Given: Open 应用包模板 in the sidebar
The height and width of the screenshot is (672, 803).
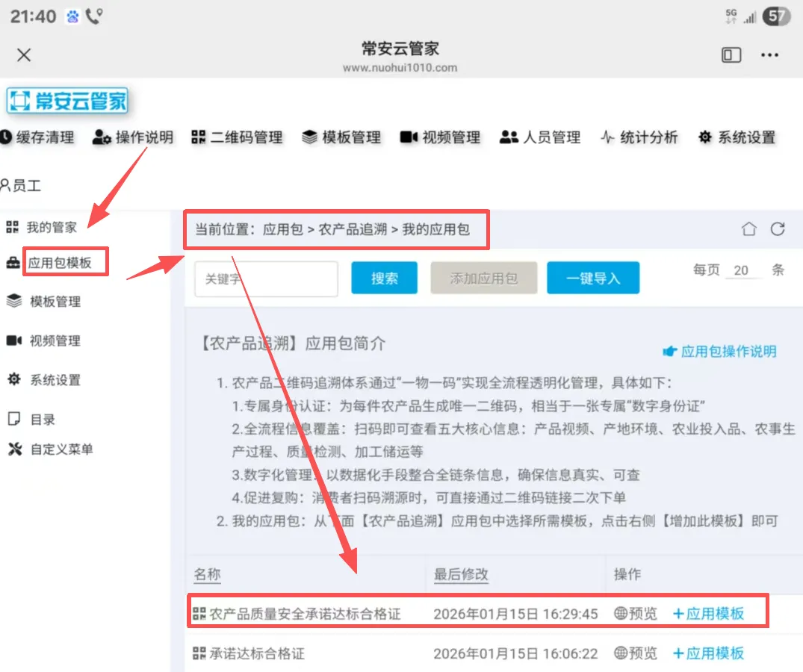Looking at the screenshot, I should tap(59, 263).
